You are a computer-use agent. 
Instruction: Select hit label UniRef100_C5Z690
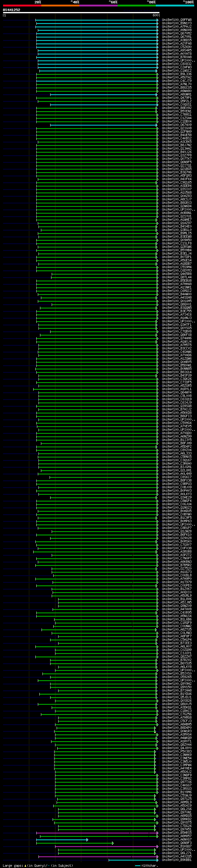(177, 47)
